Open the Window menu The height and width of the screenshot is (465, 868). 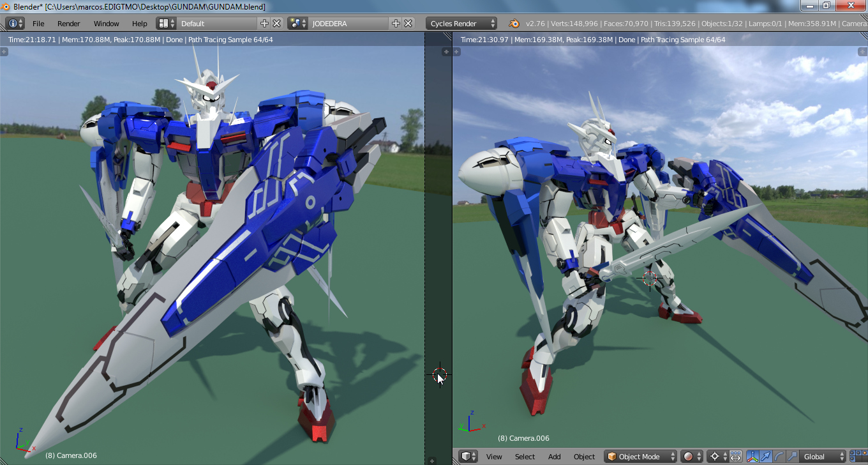[107, 24]
